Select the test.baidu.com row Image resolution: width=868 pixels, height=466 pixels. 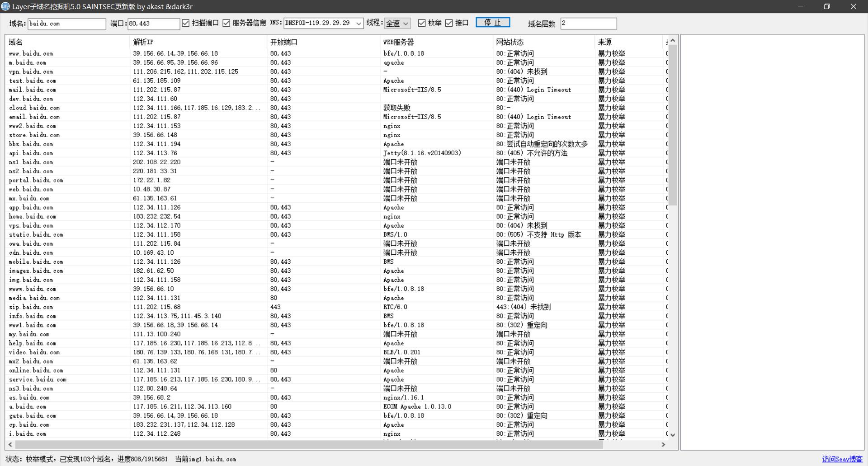337,81
